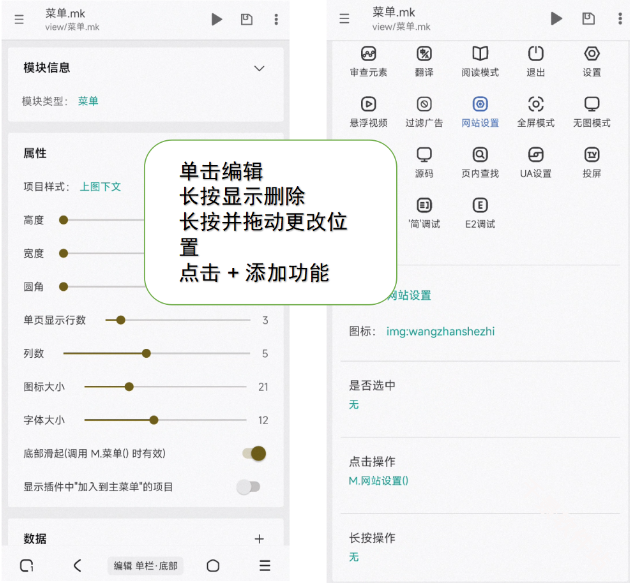Open bottom bar main menu icon
The height and width of the screenshot is (584, 630).
pyautogui.click(x=265, y=566)
